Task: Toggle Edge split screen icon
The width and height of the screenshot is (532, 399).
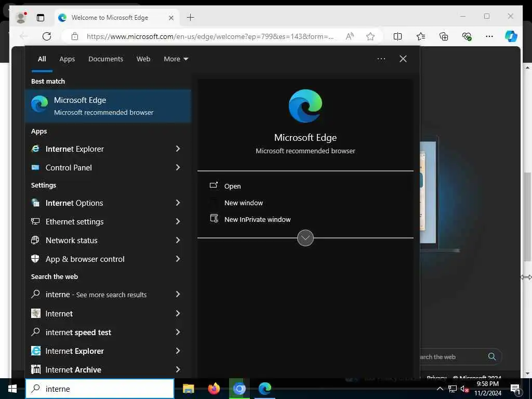Action: [x=397, y=36]
